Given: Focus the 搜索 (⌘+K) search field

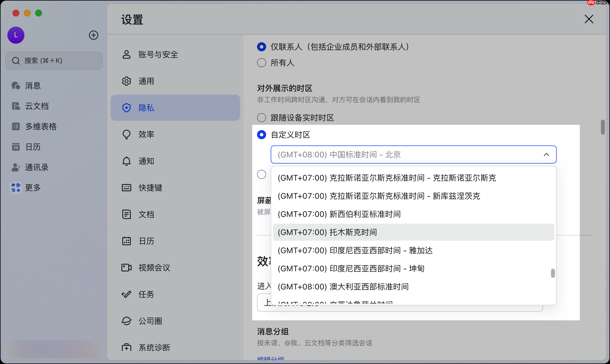Looking at the screenshot, I should pos(54,61).
